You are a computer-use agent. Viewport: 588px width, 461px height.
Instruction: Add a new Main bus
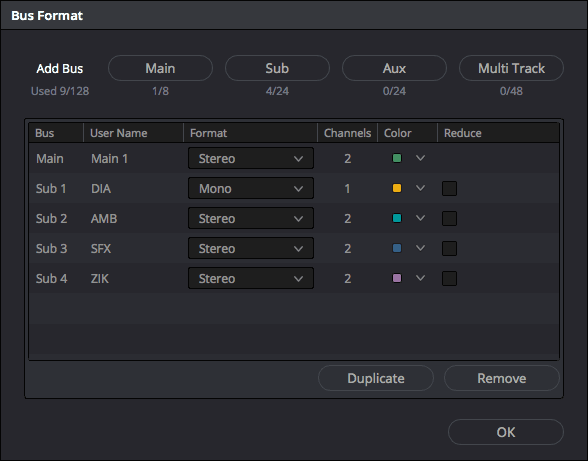click(x=160, y=68)
